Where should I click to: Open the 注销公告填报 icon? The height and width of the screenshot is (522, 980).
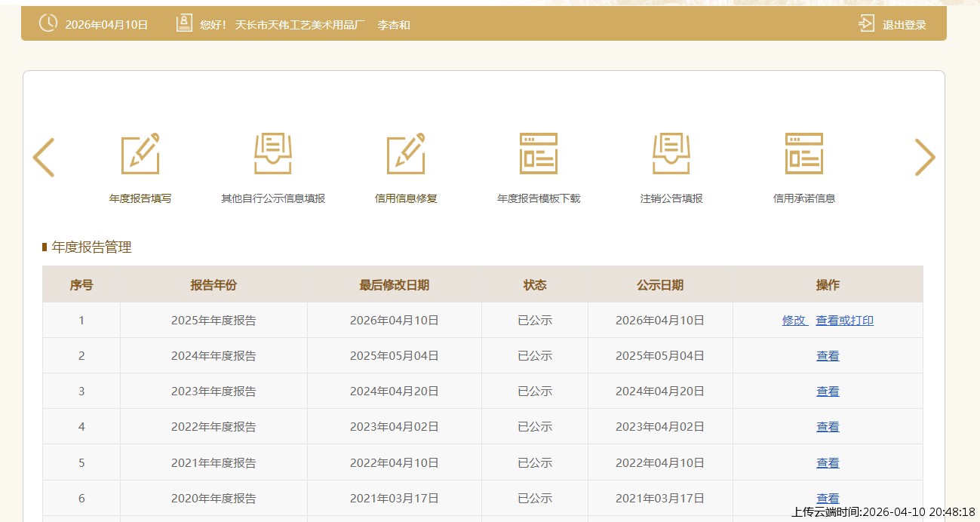tap(671, 154)
